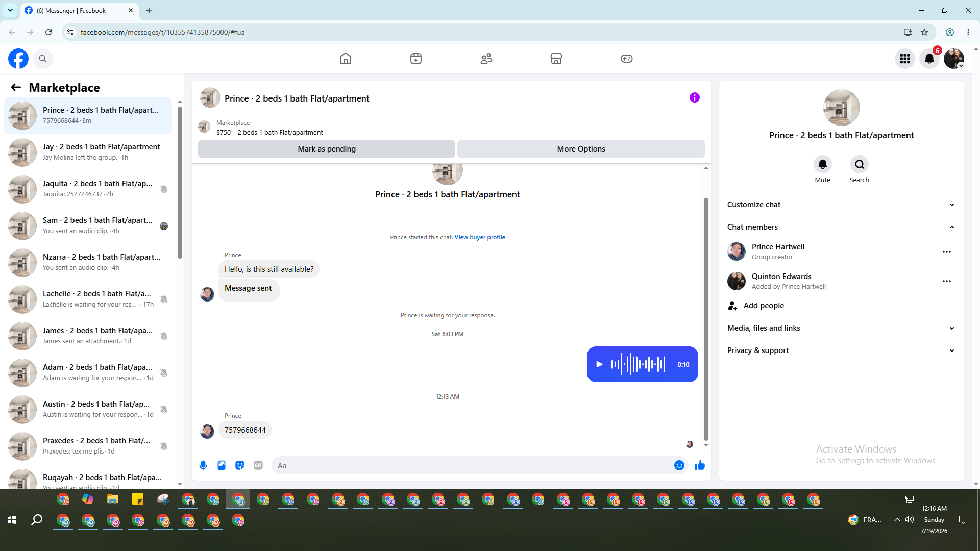Image resolution: width=980 pixels, height=551 pixels.
Task: Reload the browser page
Action: [48, 32]
